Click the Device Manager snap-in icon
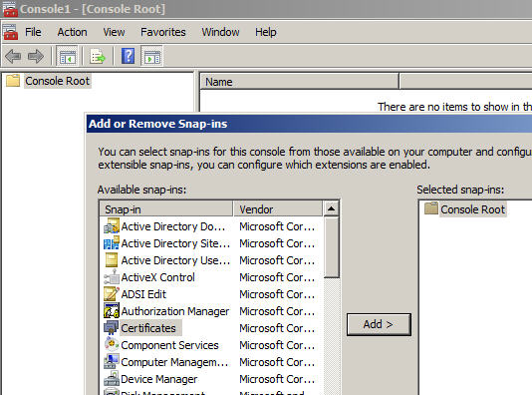Viewport: 532px width, 395px height. [x=112, y=379]
